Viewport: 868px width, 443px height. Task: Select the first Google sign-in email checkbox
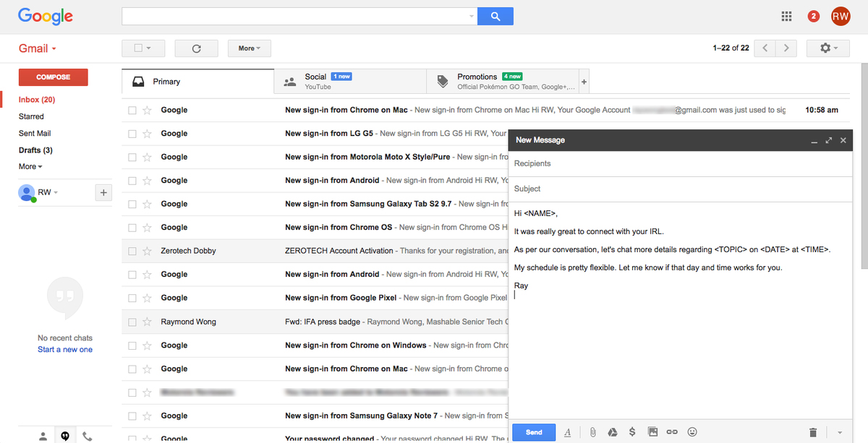[132, 111]
